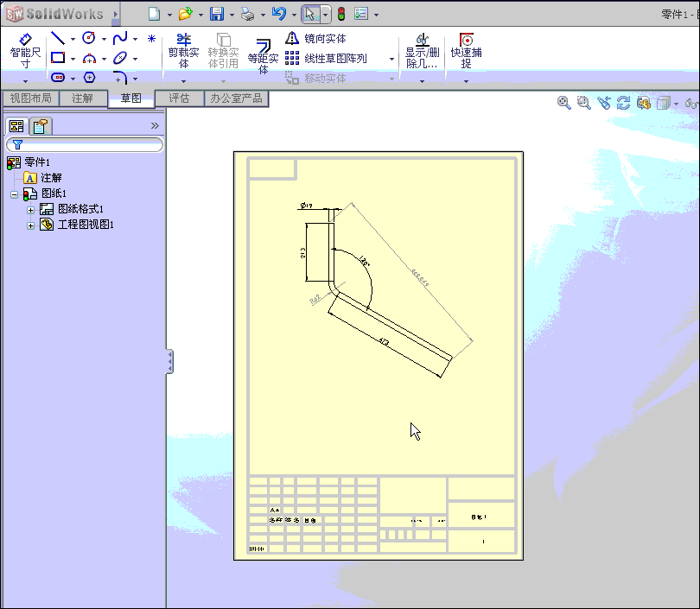Open PropertyManager tab icon

[40, 126]
